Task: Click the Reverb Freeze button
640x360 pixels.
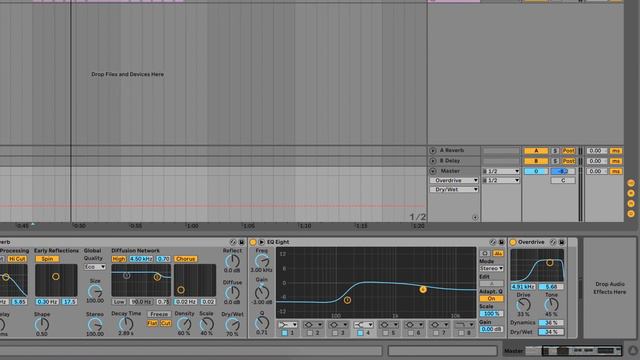Action: point(159,314)
